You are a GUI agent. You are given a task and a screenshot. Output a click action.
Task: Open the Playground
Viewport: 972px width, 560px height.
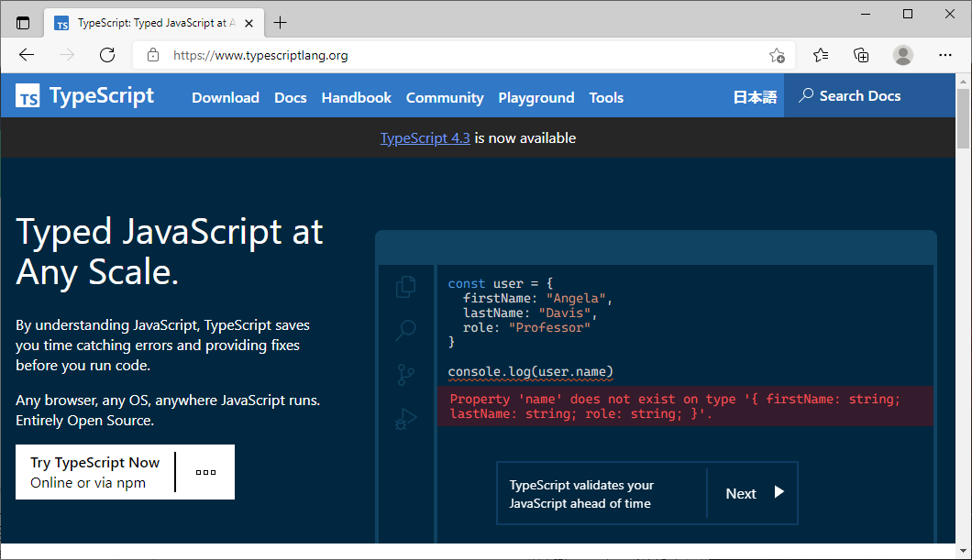coord(536,98)
